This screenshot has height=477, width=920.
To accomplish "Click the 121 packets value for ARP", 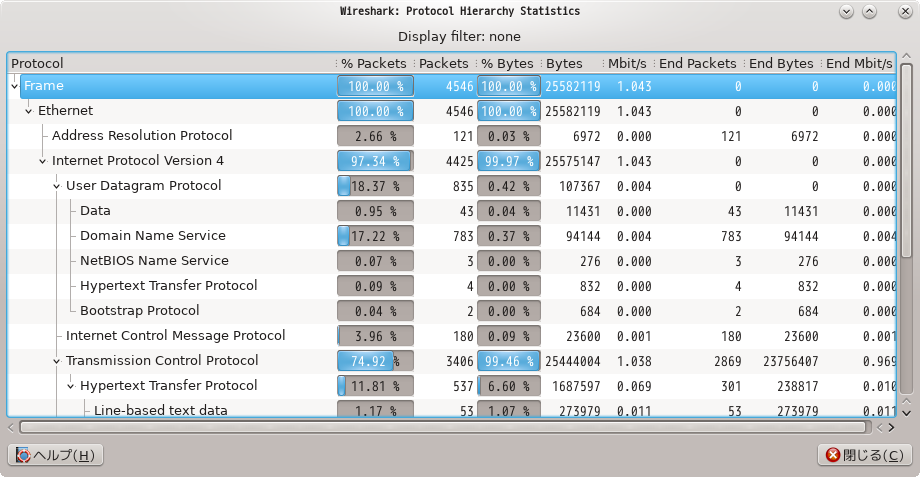I will tap(463, 136).
